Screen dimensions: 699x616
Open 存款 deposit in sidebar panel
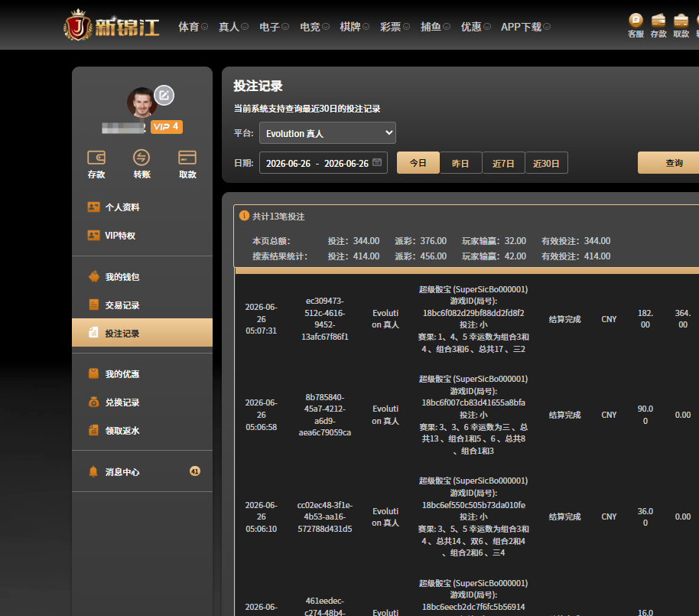tap(96, 165)
